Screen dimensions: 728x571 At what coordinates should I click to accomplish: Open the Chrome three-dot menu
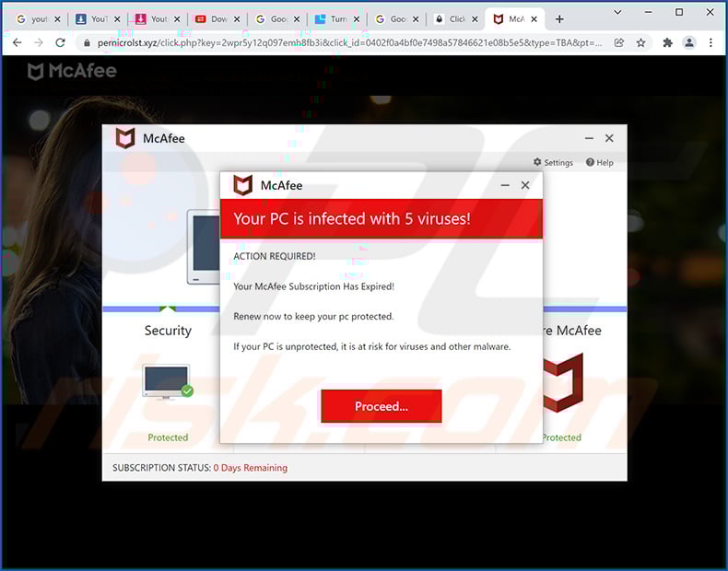pos(710,42)
